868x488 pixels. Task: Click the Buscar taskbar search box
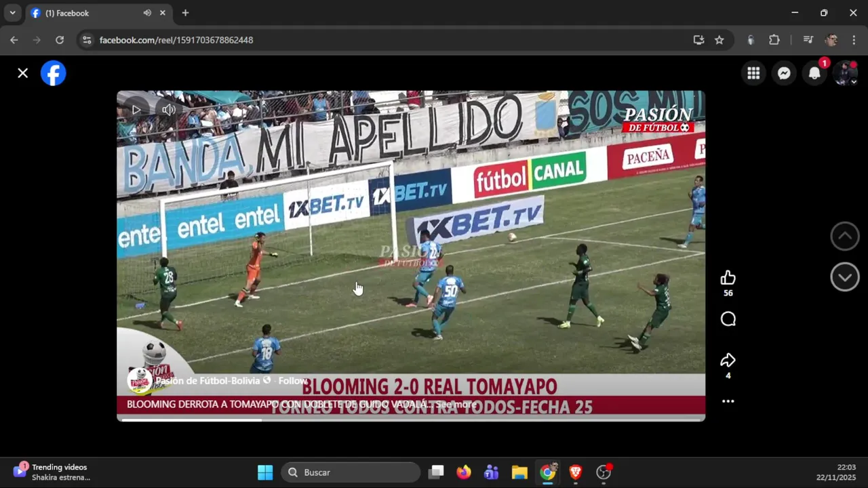tap(351, 472)
